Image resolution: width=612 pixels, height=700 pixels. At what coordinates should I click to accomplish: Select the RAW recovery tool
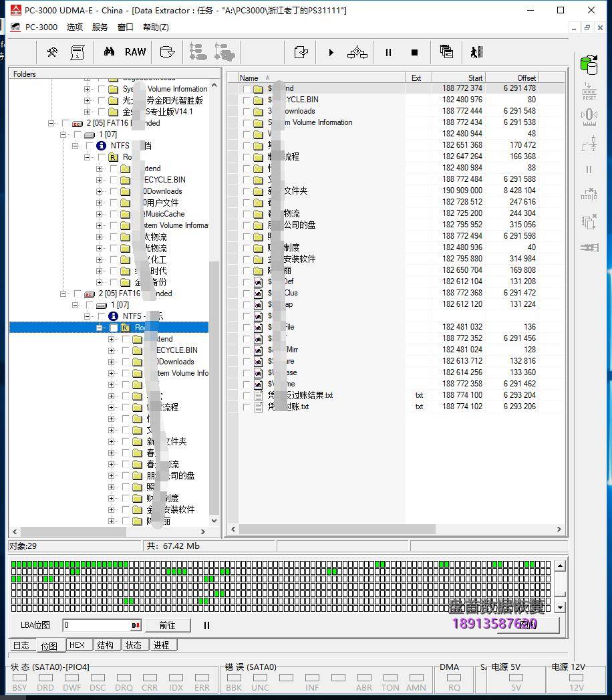pos(134,51)
